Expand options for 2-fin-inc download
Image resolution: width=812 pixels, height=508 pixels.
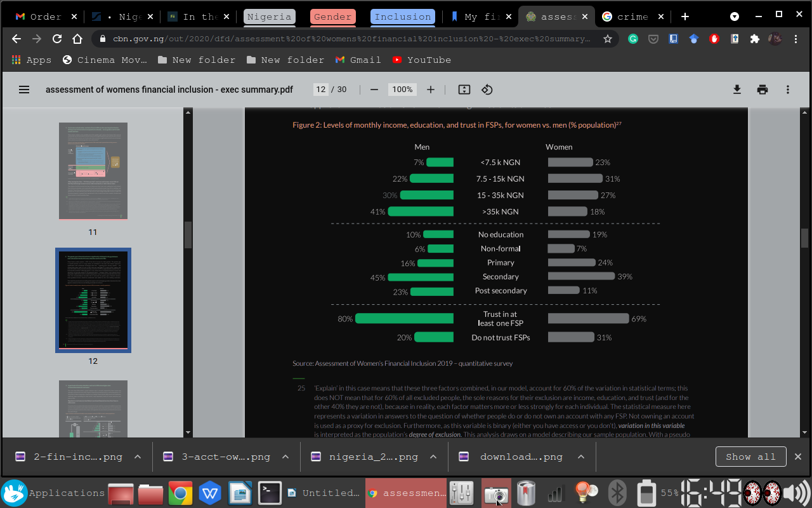tap(138, 457)
